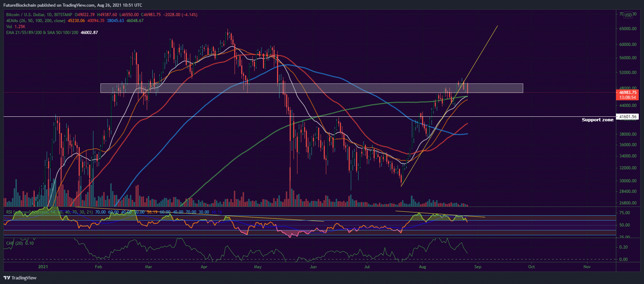Click the Apr label on time axis
644x284 pixels.
pos(204,267)
